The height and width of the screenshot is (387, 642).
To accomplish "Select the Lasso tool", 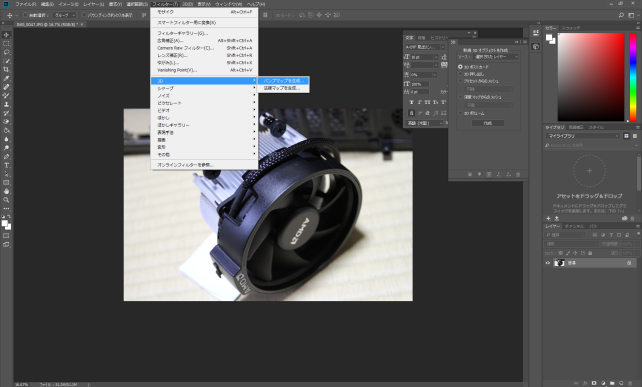I will pyautogui.click(x=6, y=52).
